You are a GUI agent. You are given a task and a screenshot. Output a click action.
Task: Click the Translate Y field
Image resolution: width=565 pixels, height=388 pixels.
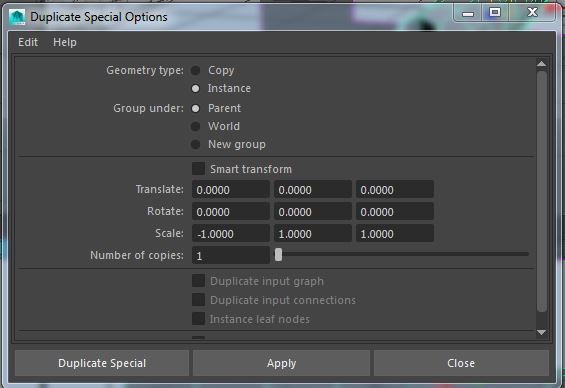coord(313,189)
